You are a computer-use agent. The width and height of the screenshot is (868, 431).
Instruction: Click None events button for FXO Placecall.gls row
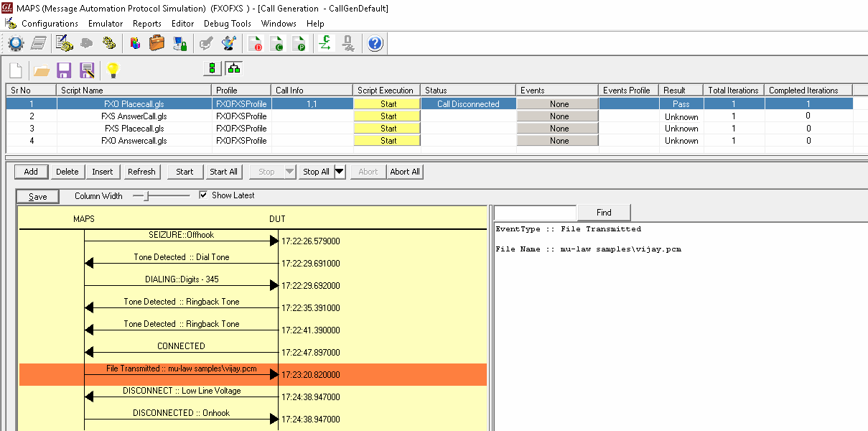click(558, 104)
